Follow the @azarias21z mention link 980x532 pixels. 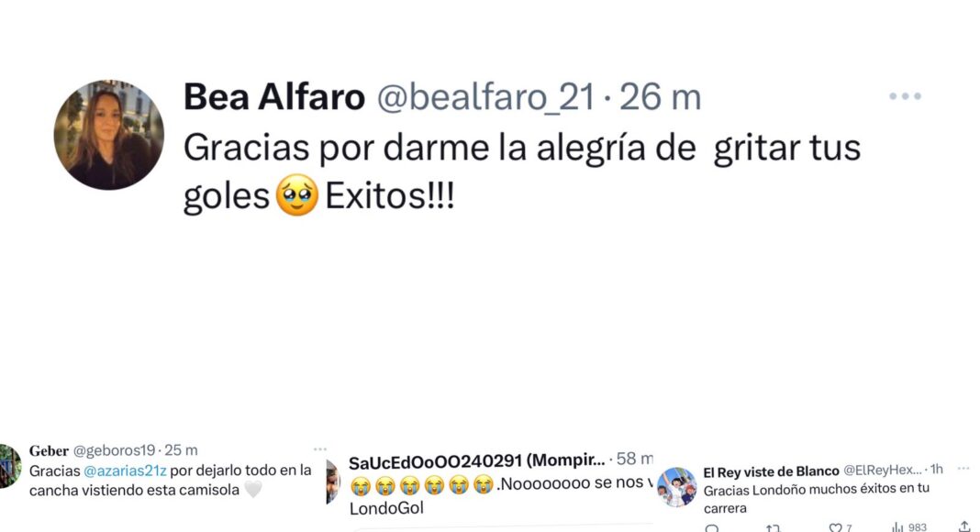point(125,471)
